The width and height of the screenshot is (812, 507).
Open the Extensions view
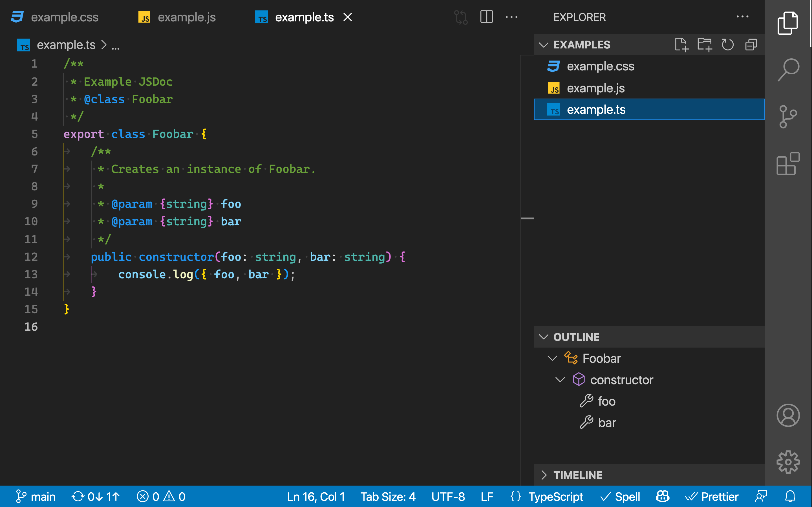[x=788, y=164]
